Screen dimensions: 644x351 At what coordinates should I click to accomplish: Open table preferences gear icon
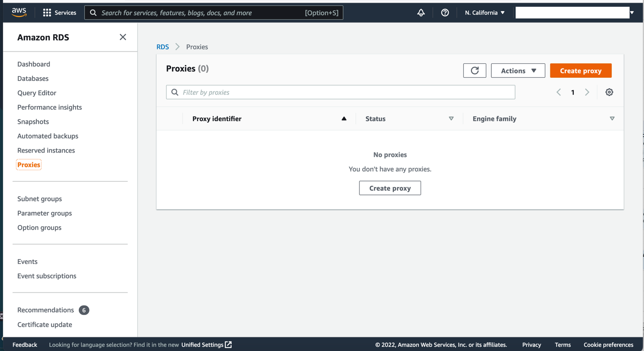[x=609, y=92]
